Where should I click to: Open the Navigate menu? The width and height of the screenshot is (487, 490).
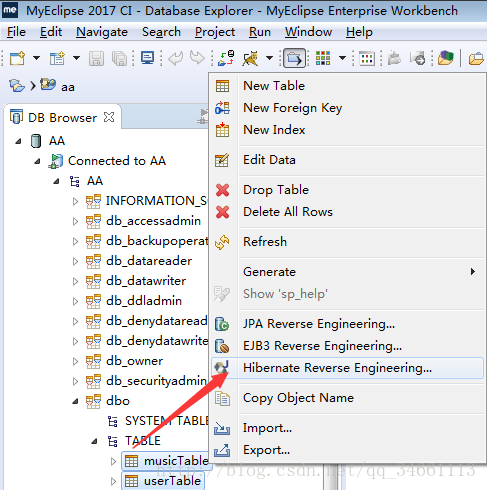point(102,32)
